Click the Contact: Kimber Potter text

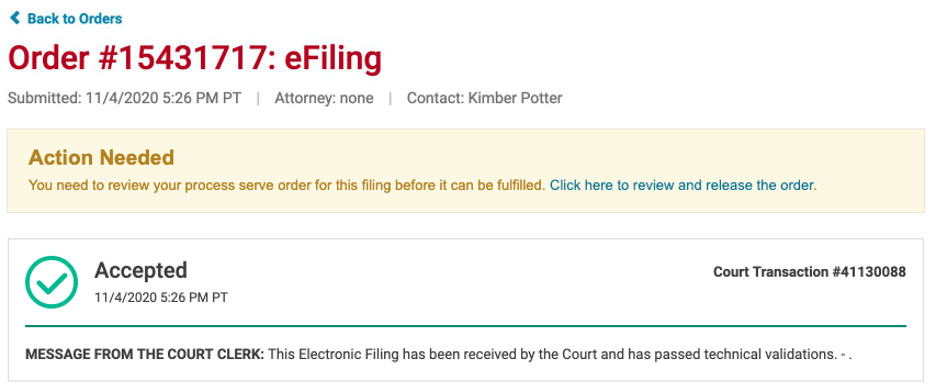[x=485, y=98]
